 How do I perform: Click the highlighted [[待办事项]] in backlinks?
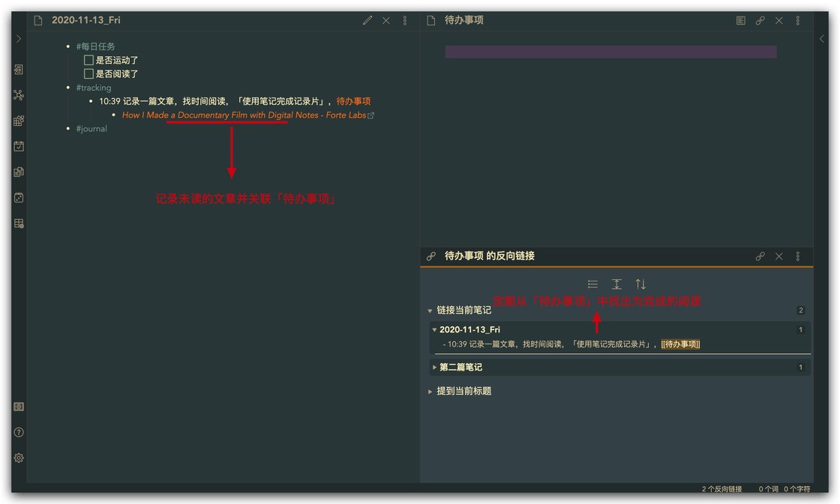(x=680, y=344)
